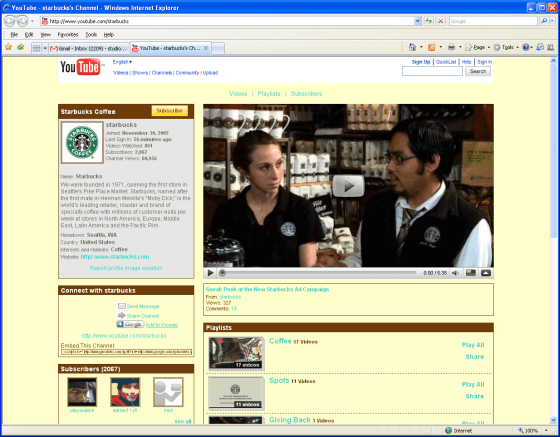Click the Home icon in the command bar
The width and height of the screenshot is (560, 437).
(412, 47)
